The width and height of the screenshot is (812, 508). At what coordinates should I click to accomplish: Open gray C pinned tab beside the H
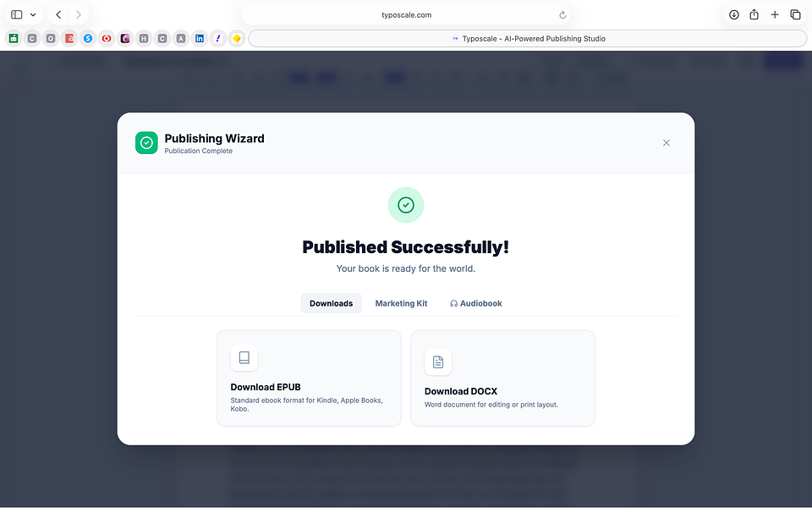[162, 38]
